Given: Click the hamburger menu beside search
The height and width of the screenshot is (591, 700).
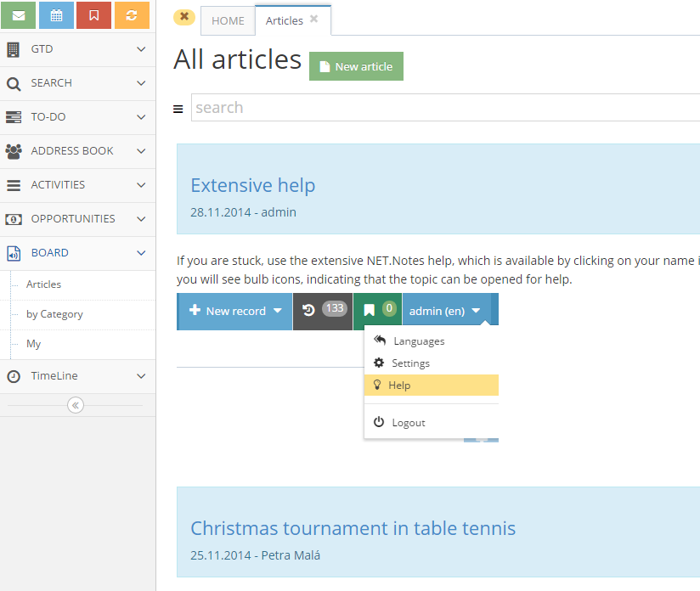Looking at the screenshot, I should (x=178, y=109).
